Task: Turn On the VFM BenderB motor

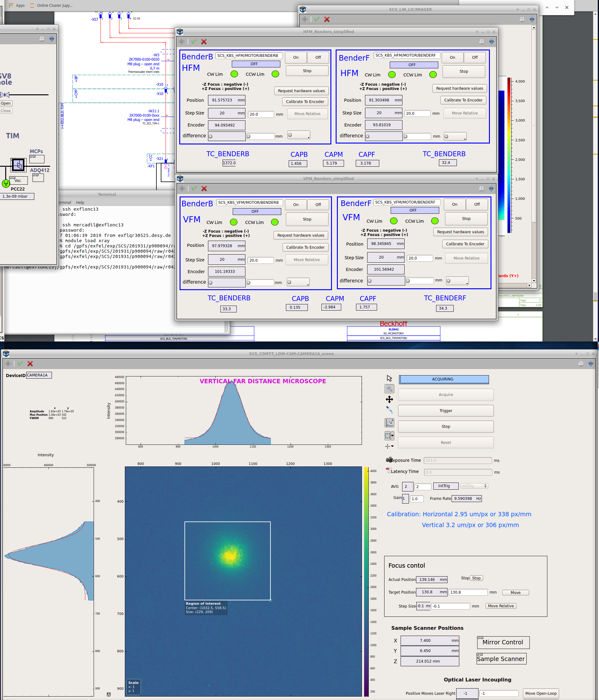Action: (296, 205)
